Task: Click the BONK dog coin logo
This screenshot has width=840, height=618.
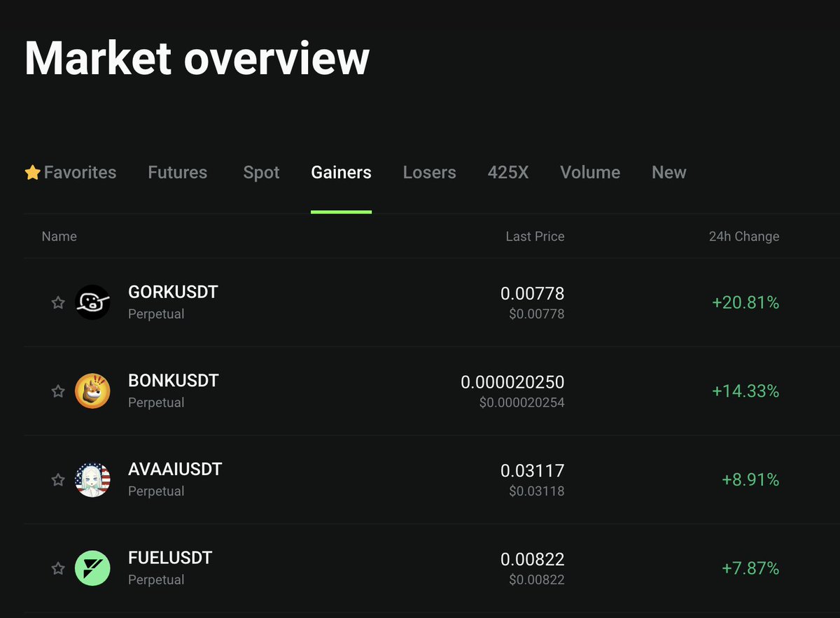Action: pyautogui.click(x=92, y=391)
